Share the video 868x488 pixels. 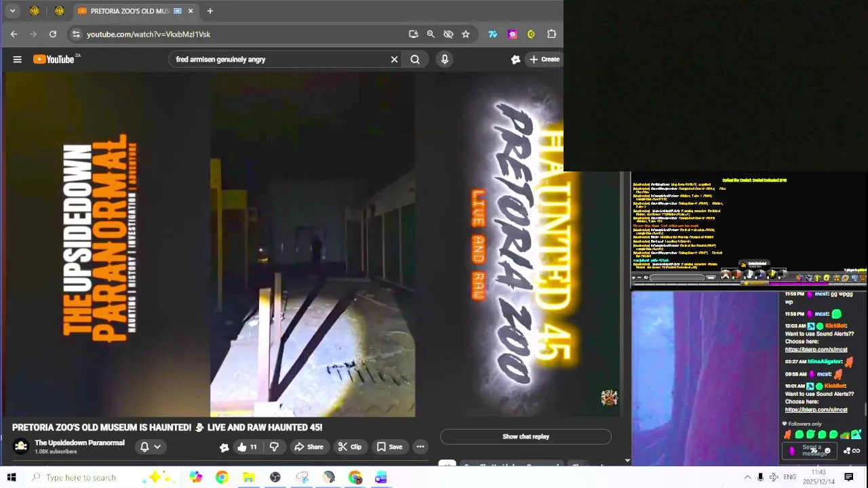pyautogui.click(x=309, y=447)
